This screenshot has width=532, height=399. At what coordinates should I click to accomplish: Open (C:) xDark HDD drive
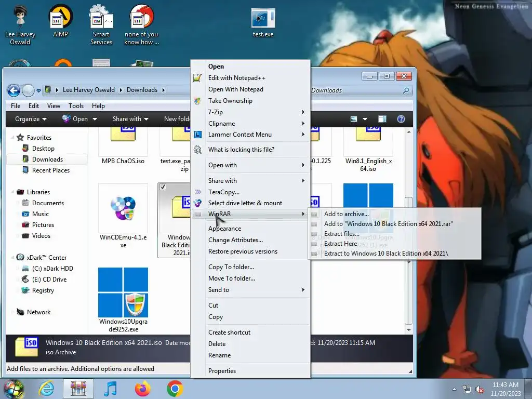pyautogui.click(x=52, y=269)
